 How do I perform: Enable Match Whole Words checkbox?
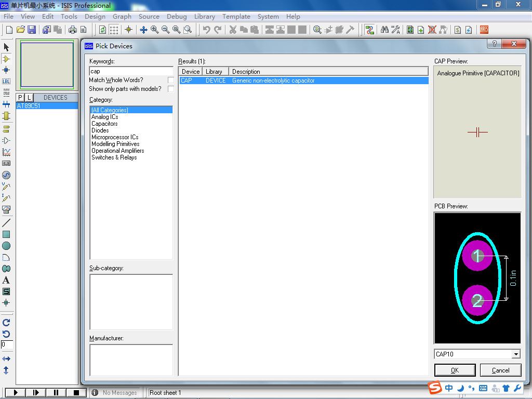[170, 80]
